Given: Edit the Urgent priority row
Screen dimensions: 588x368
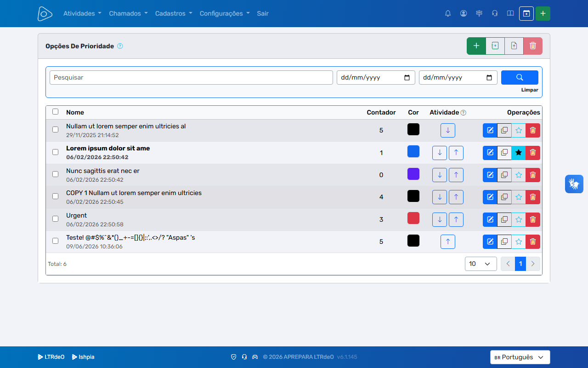Looking at the screenshot, I should (490, 219).
